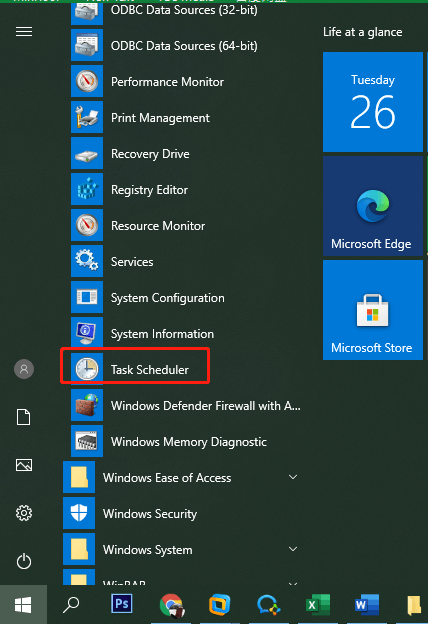Open Documents from the Start sidebar
Screen dimensions: 428x624
[23, 417]
